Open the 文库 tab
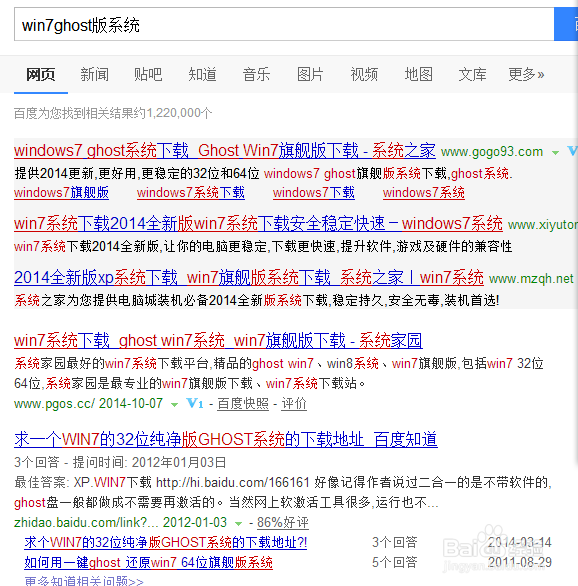578x586 pixels. point(473,74)
